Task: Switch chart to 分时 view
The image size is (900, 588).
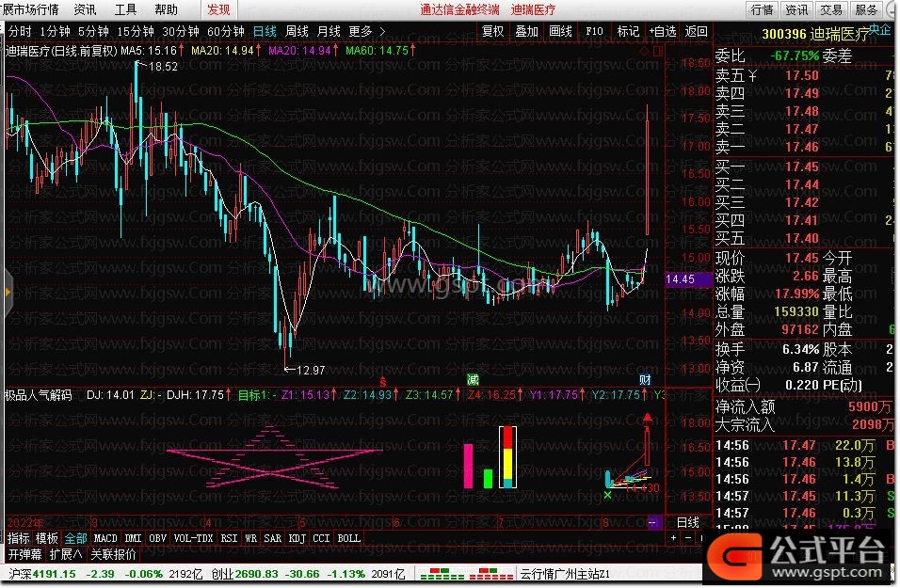Action: 20,31
